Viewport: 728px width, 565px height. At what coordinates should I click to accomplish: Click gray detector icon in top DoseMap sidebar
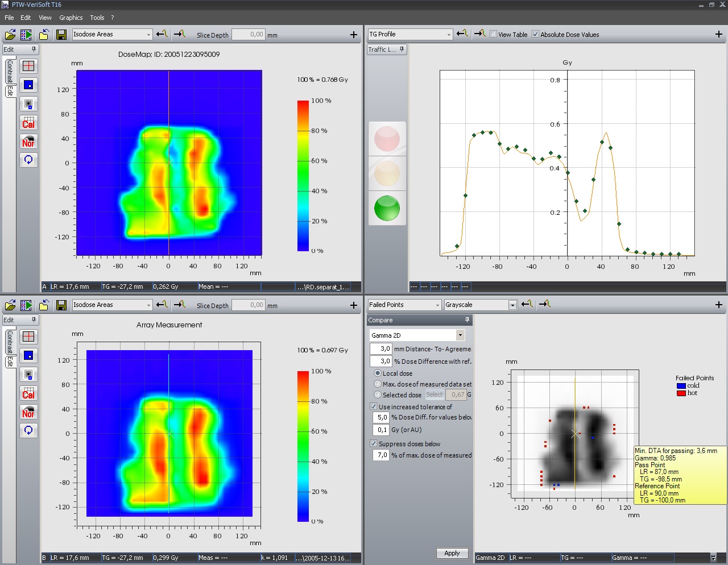tap(28, 103)
